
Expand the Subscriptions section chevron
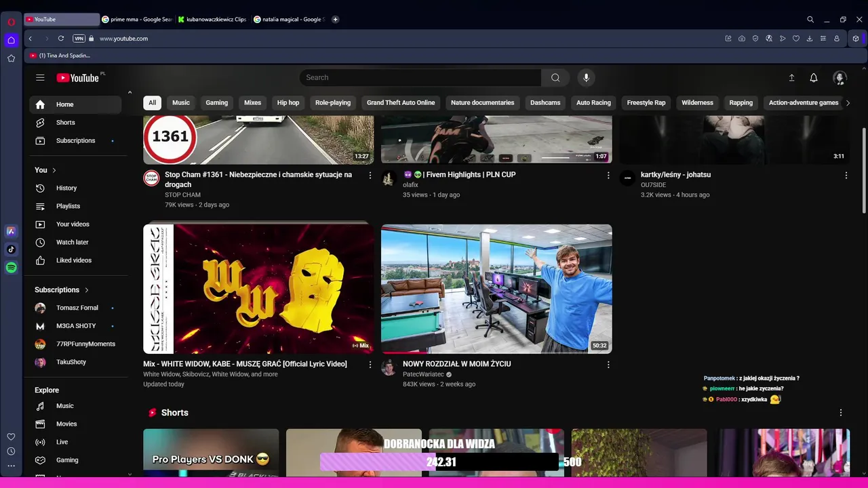87,290
